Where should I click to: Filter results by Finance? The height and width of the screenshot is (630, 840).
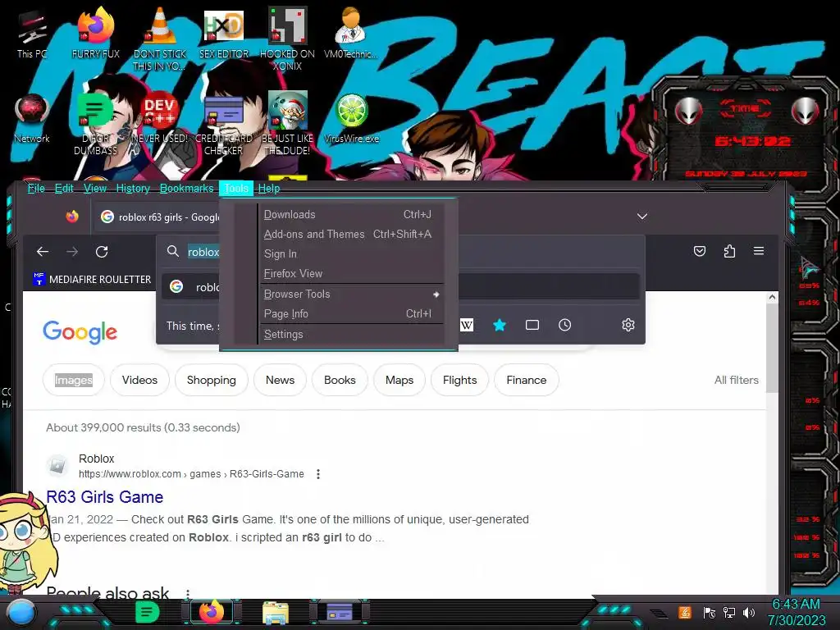tap(527, 380)
